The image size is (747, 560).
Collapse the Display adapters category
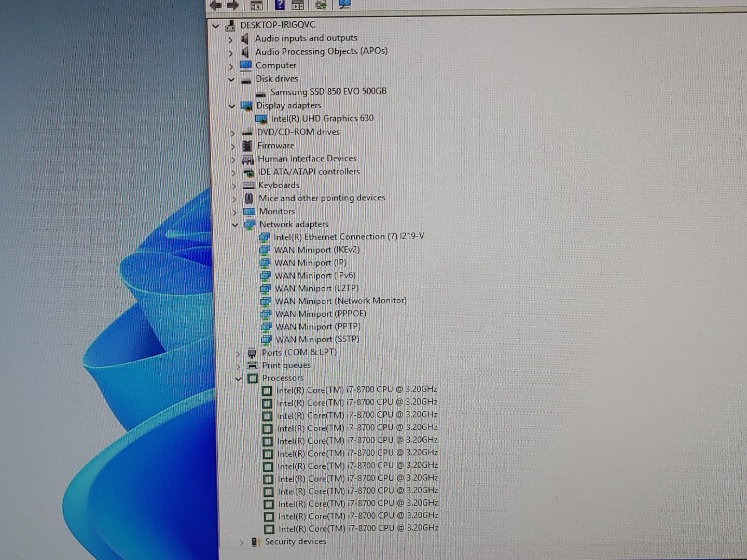click(232, 106)
